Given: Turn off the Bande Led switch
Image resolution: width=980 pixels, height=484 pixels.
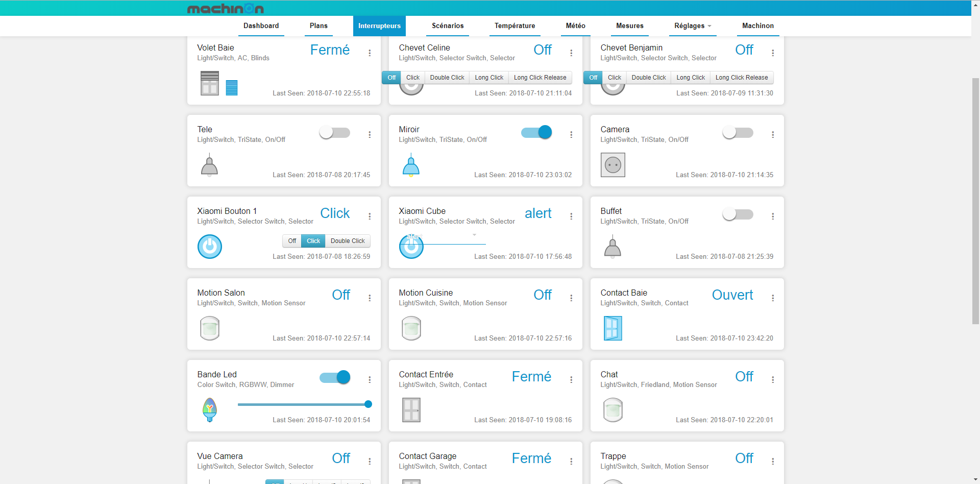Looking at the screenshot, I should (x=335, y=378).
